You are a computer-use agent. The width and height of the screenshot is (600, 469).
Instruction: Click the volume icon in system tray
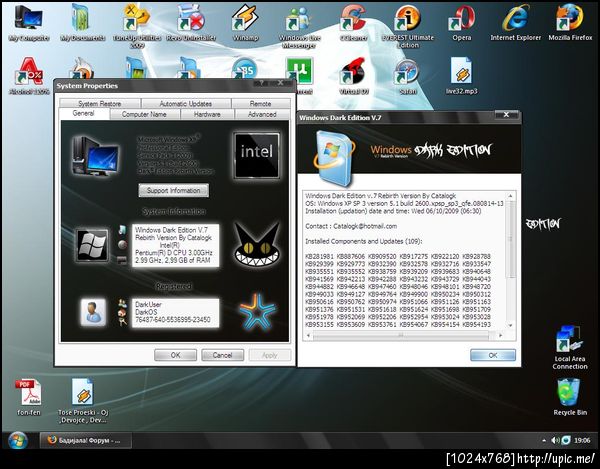(555, 440)
